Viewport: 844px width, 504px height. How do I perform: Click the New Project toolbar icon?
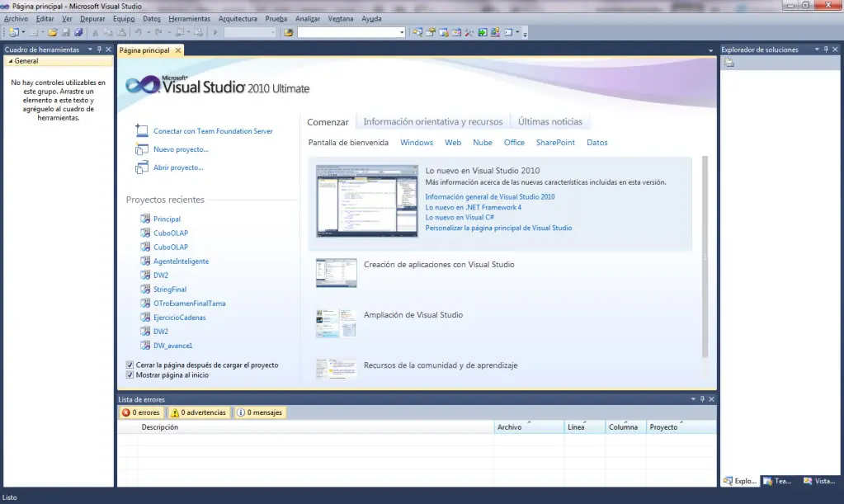point(14,32)
